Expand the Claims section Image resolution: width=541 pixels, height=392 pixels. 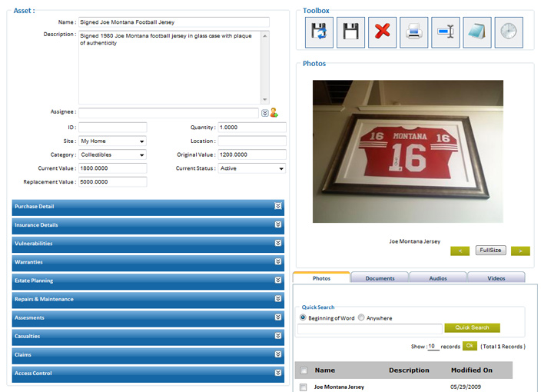pyautogui.click(x=278, y=354)
